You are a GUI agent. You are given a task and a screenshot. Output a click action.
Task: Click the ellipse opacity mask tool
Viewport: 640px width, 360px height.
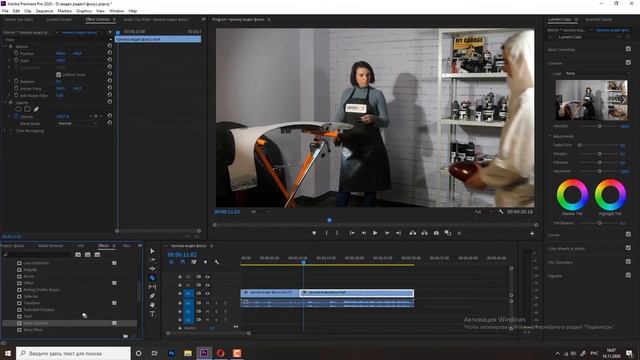click(x=18, y=109)
